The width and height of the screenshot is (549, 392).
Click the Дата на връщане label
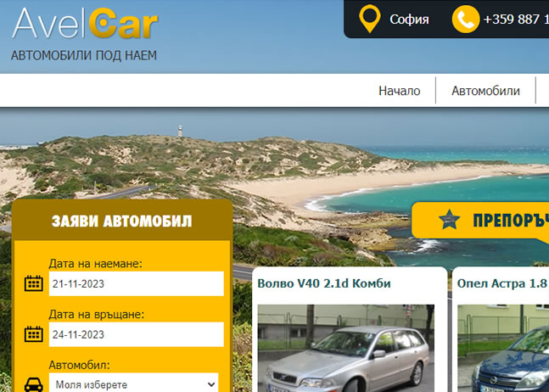(x=96, y=314)
